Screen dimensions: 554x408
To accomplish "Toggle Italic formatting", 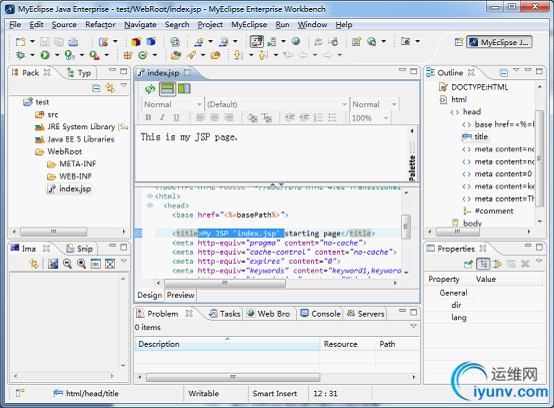I will tap(162, 117).
